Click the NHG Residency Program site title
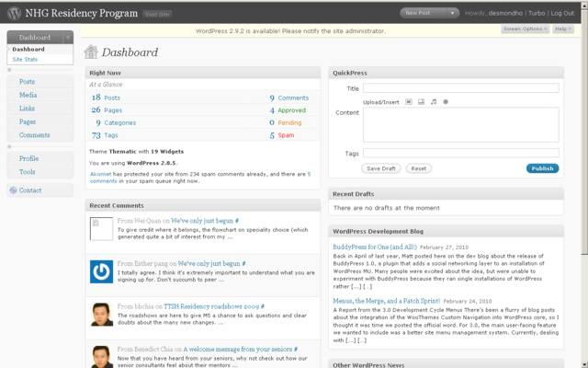 [x=82, y=13]
